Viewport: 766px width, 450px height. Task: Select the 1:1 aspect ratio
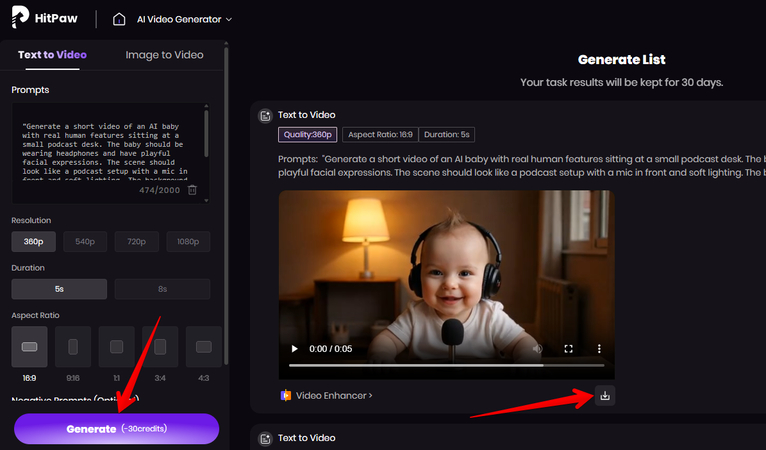click(116, 347)
